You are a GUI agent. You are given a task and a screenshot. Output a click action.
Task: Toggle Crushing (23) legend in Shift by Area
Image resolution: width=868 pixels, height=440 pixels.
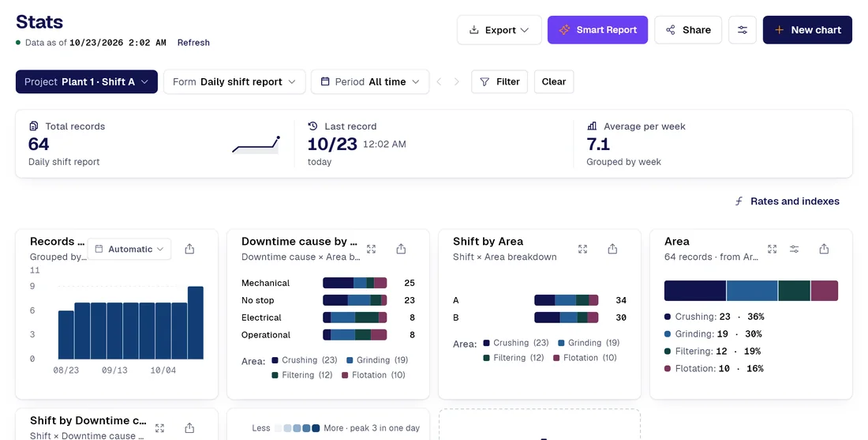point(516,343)
